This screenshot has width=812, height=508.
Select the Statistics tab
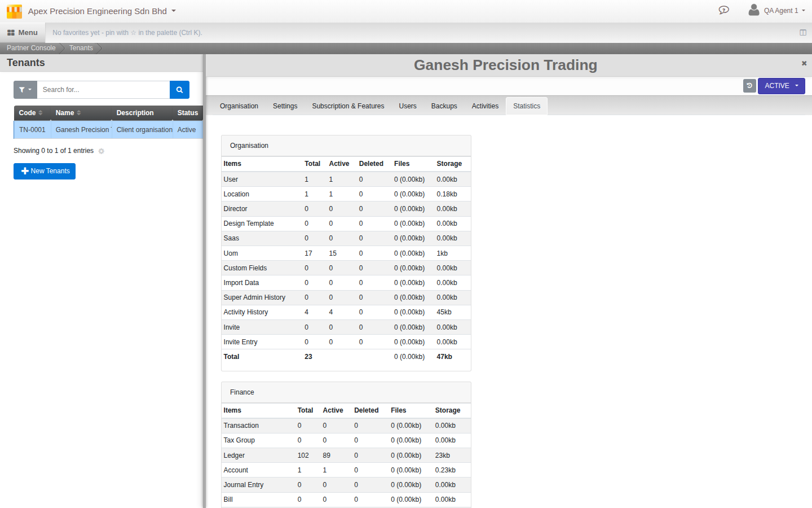click(527, 106)
